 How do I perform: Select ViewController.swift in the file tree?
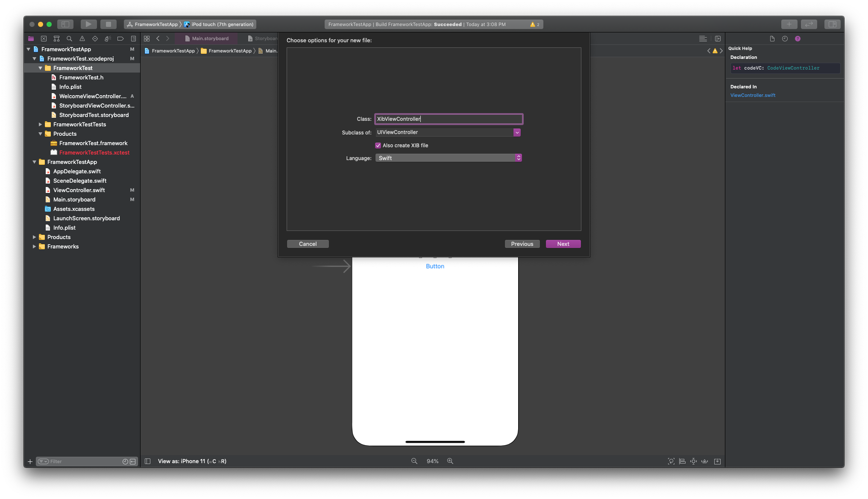(x=79, y=190)
